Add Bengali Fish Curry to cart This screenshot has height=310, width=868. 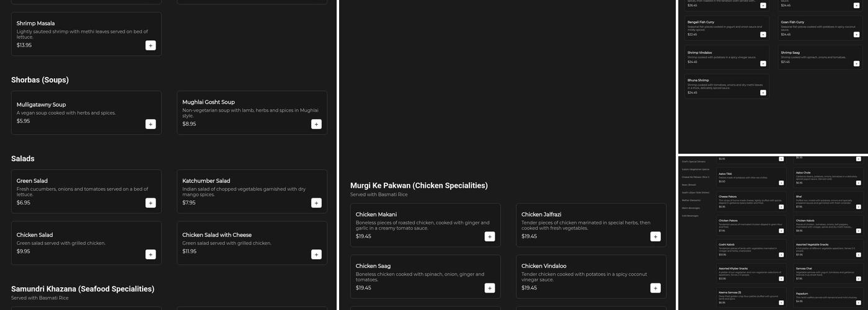pos(763,35)
